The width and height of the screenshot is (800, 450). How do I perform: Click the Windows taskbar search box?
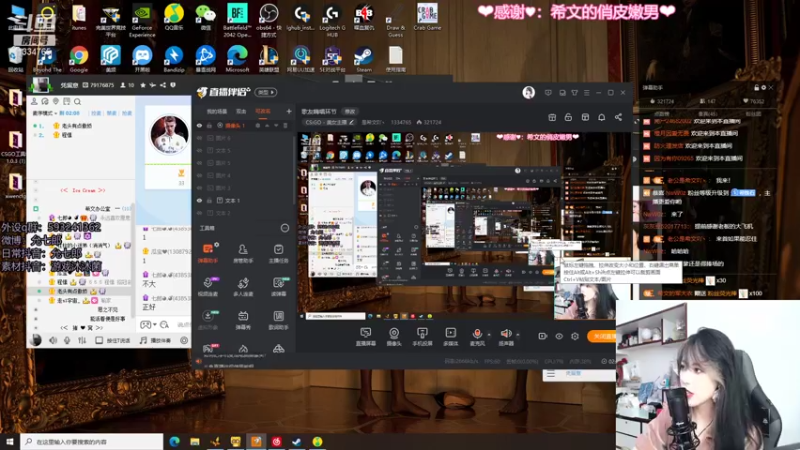click(92, 442)
